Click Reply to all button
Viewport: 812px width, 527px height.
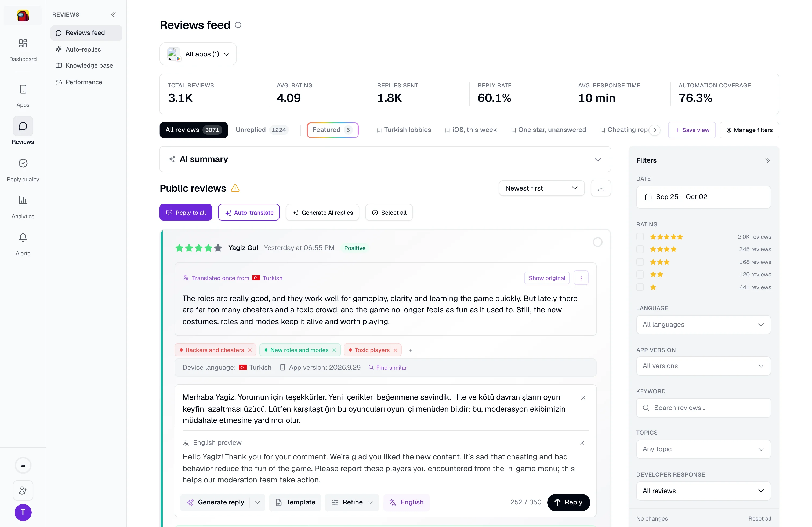coord(186,213)
